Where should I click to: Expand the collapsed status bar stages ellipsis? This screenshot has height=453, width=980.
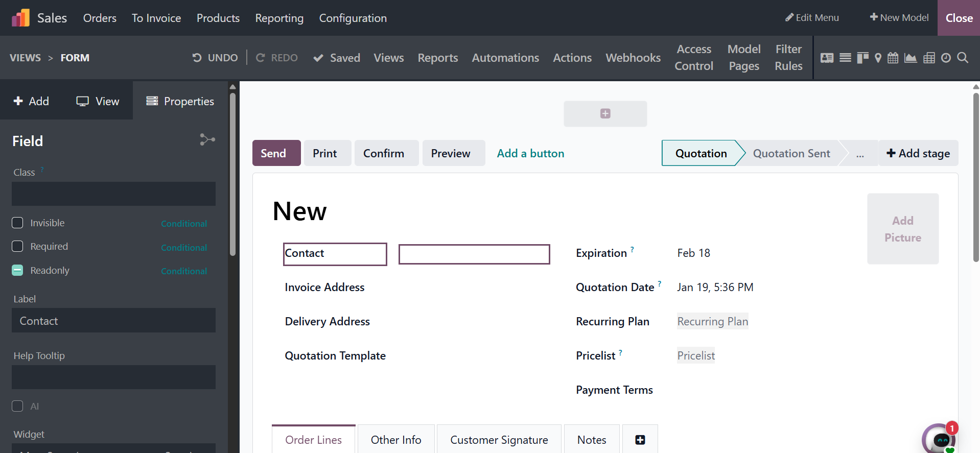tap(860, 154)
